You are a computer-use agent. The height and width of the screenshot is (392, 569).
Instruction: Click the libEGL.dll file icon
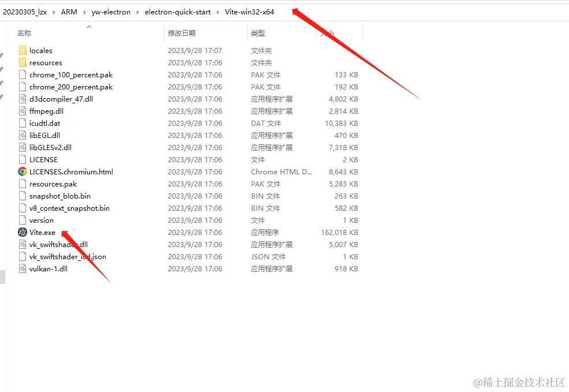pos(23,136)
